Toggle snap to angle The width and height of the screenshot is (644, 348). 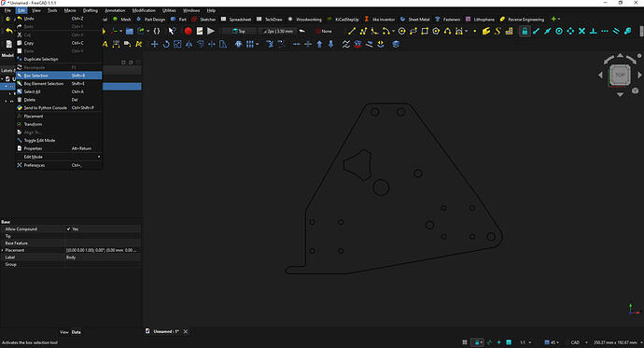pos(570,31)
